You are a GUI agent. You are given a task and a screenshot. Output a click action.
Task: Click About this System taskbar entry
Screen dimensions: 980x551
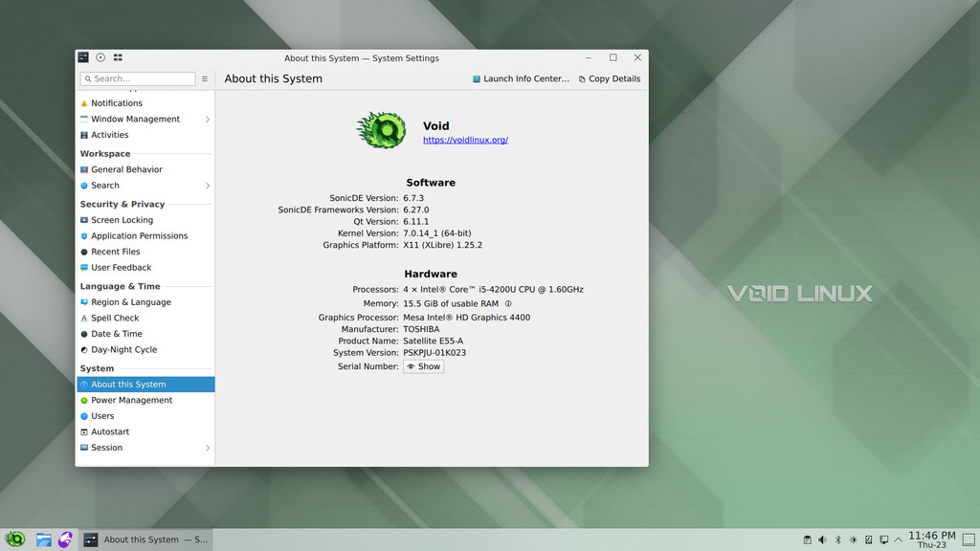(x=145, y=540)
